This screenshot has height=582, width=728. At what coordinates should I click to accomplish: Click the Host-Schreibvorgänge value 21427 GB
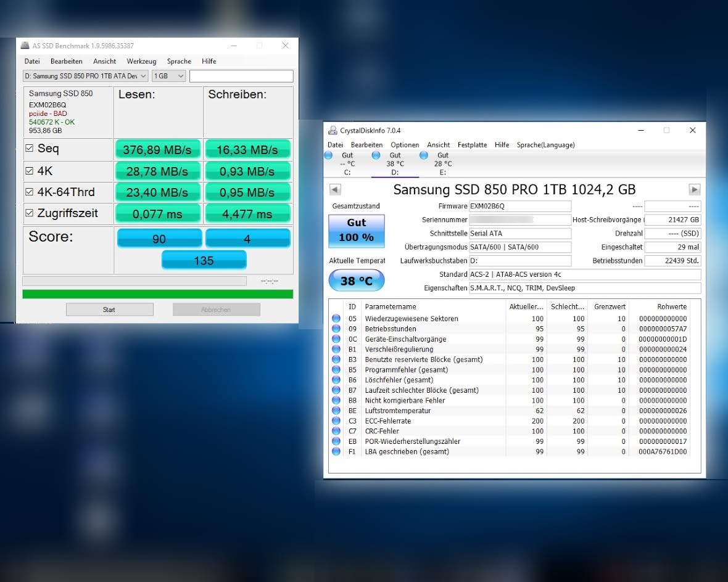click(672, 219)
